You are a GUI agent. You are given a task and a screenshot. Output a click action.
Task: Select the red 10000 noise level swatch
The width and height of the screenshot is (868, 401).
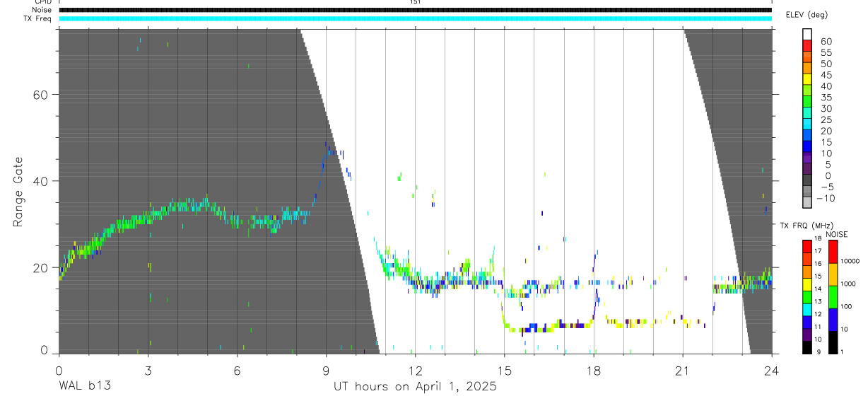click(833, 252)
